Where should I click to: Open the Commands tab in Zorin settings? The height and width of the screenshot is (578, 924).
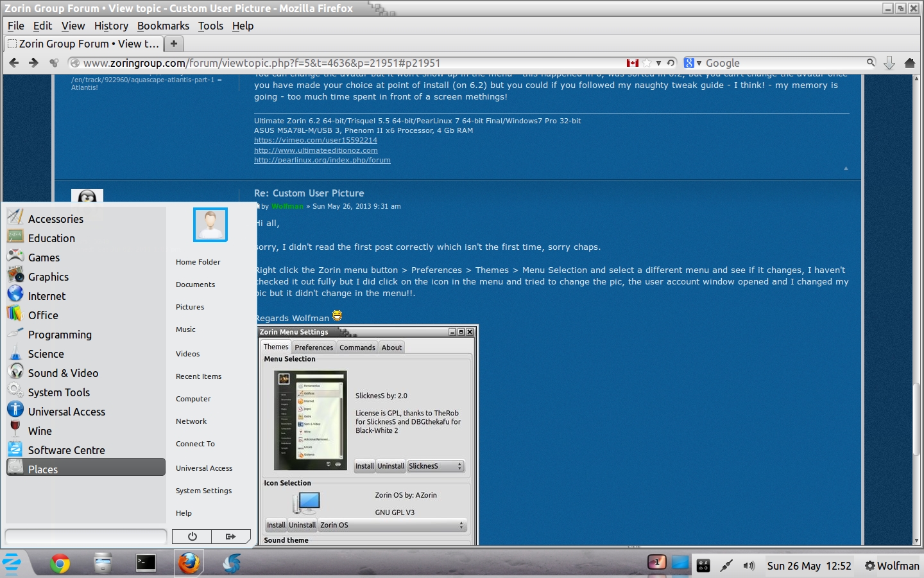[x=357, y=347]
